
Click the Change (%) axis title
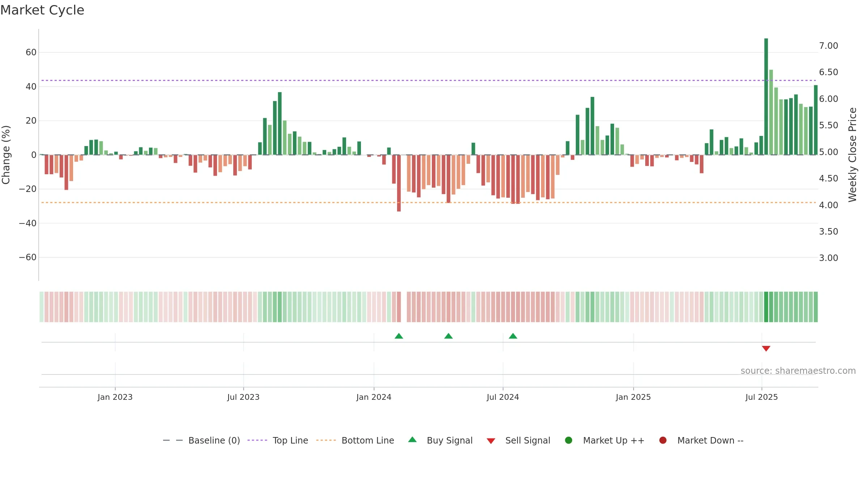[6, 155]
